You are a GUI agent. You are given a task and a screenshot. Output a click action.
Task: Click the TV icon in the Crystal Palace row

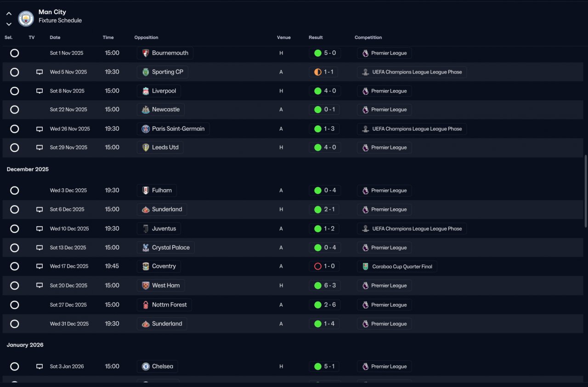pos(40,247)
